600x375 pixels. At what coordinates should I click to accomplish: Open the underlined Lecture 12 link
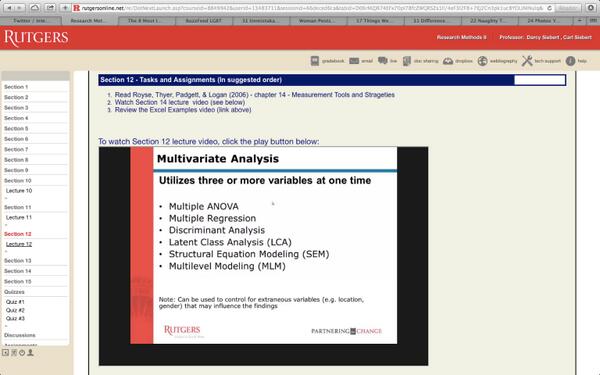[x=19, y=244]
